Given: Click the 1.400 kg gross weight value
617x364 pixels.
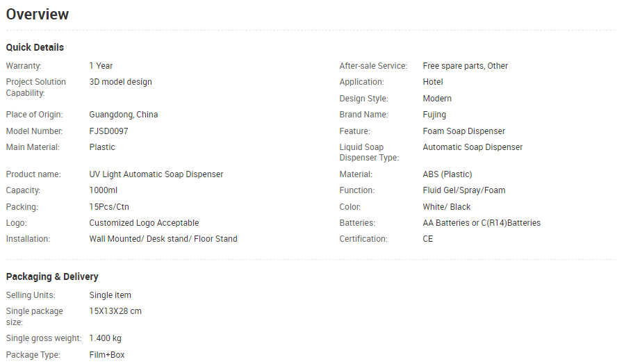Looking at the screenshot, I should tap(105, 338).
